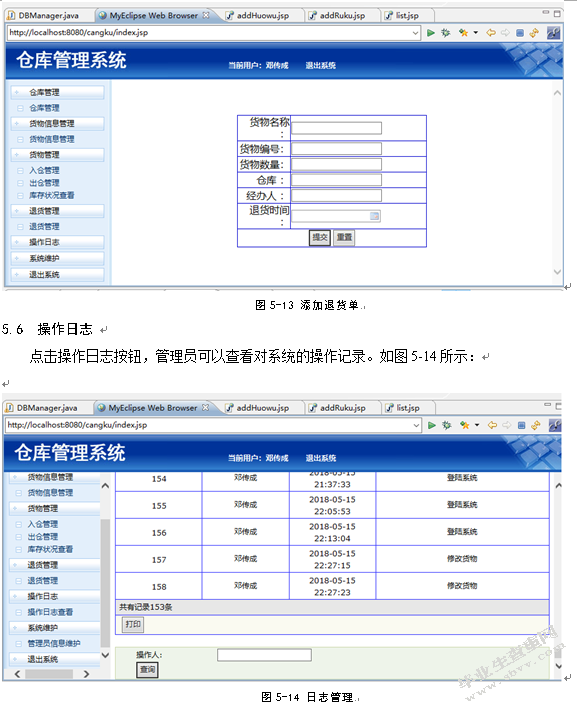The height and width of the screenshot is (707, 577).
Task: Expand the 货物管理 section in Figure 5-13 sidebar
Action: click(x=57, y=155)
